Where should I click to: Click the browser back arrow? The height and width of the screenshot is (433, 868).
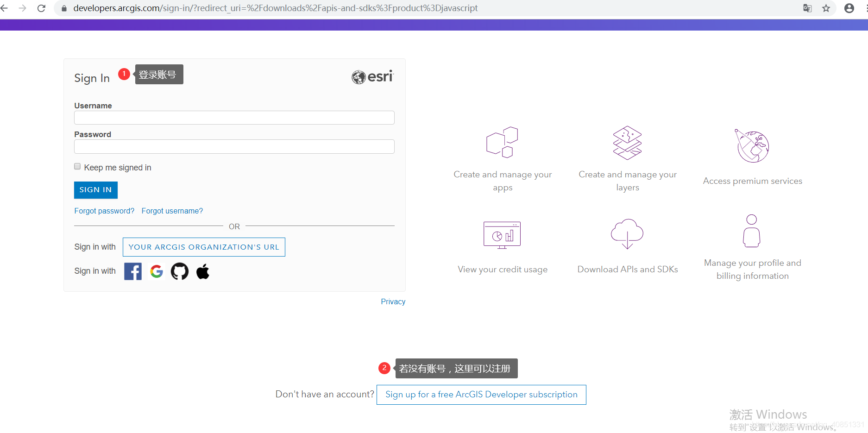coord(4,8)
